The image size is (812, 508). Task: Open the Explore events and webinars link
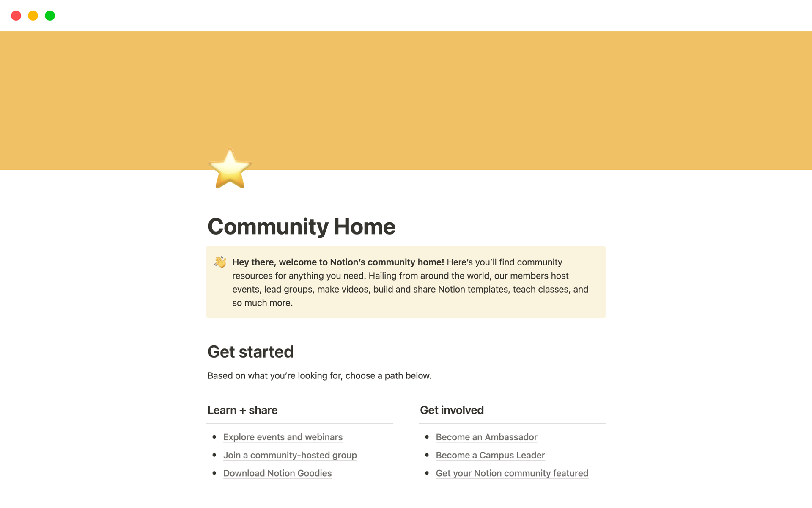[283, 436]
